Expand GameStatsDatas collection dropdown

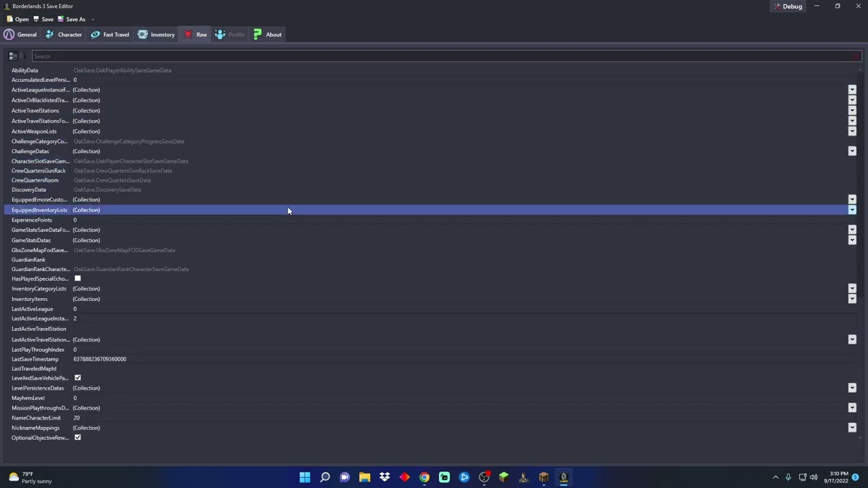pos(852,240)
